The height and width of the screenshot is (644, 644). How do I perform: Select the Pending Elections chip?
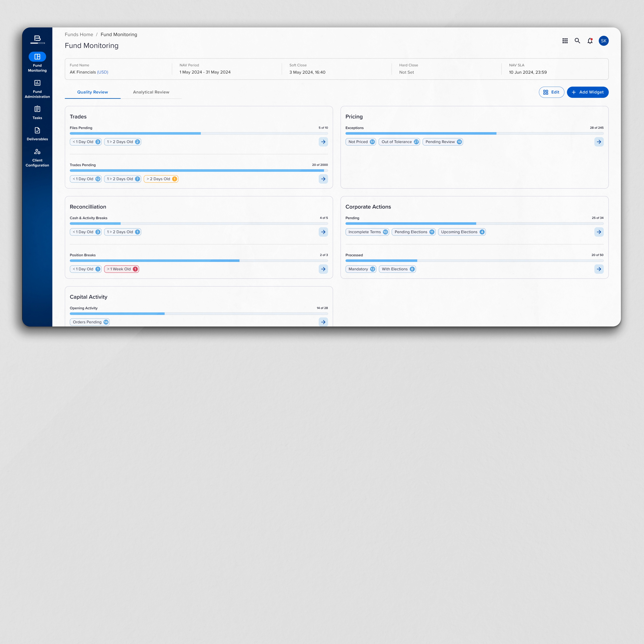coord(414,232)
